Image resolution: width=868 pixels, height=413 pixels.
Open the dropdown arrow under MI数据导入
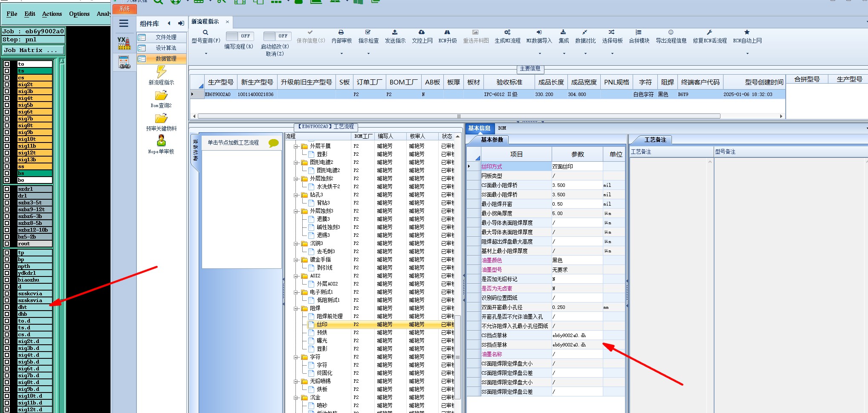540,54
